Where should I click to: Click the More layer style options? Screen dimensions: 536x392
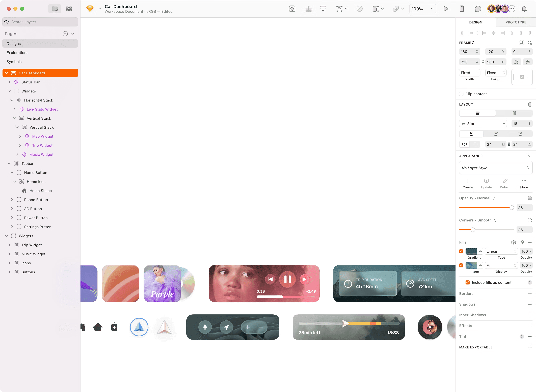(x=524, y=184)
